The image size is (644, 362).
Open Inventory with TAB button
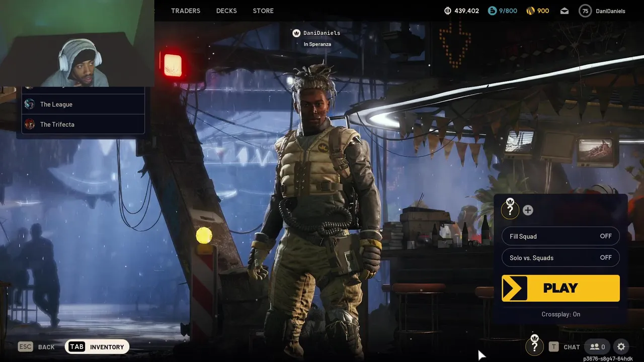[x=97, y=347]
